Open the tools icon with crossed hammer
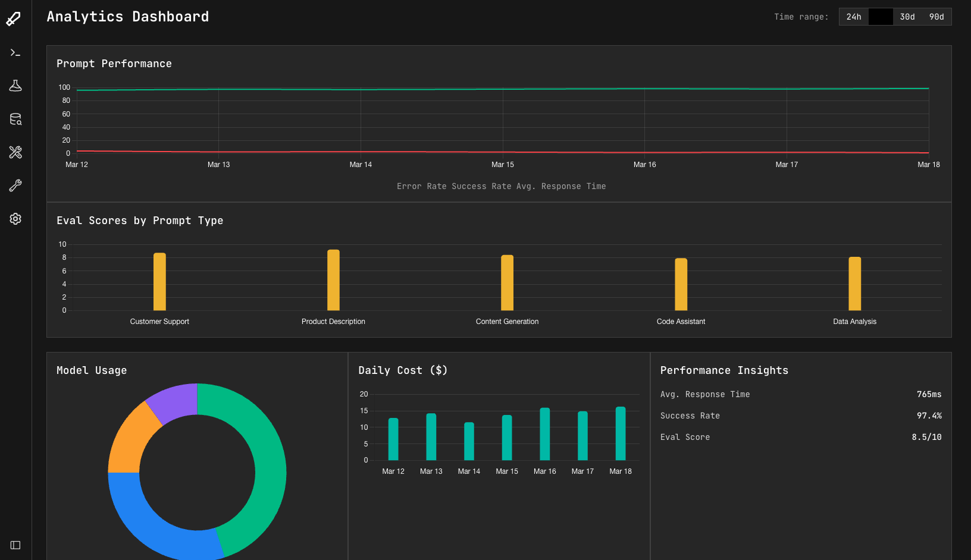Image resolution: width=971 pixels, height=560 pixels. [15, 152]
